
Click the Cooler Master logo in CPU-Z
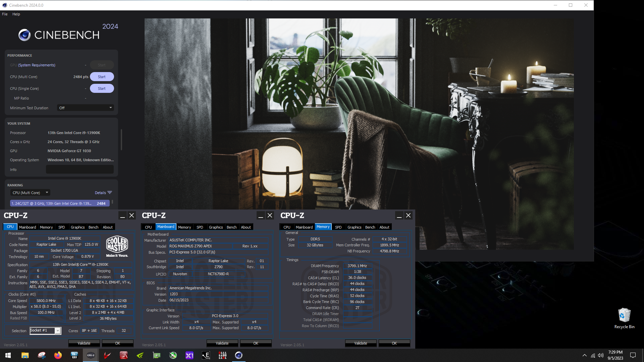117,246
